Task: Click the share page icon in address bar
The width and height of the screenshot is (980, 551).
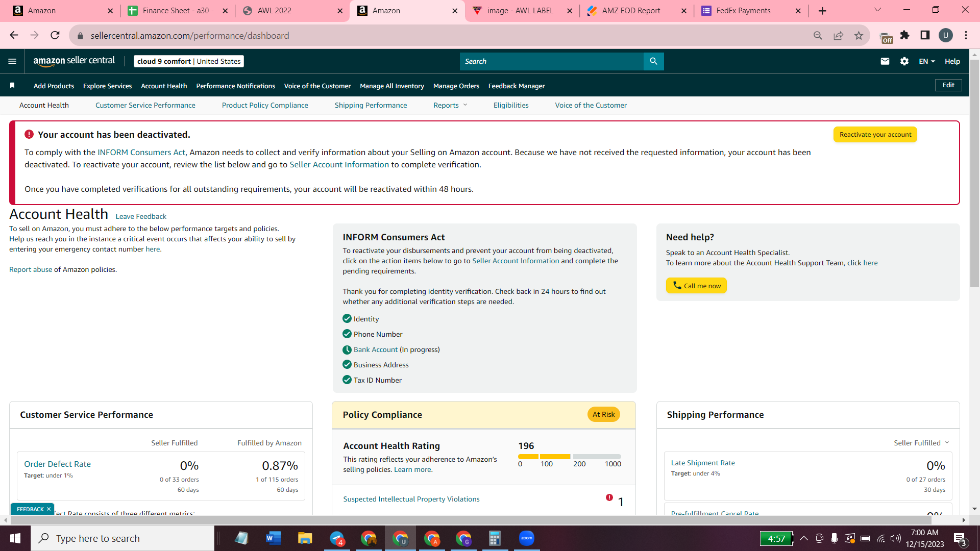Action: (x=838, y=35)
